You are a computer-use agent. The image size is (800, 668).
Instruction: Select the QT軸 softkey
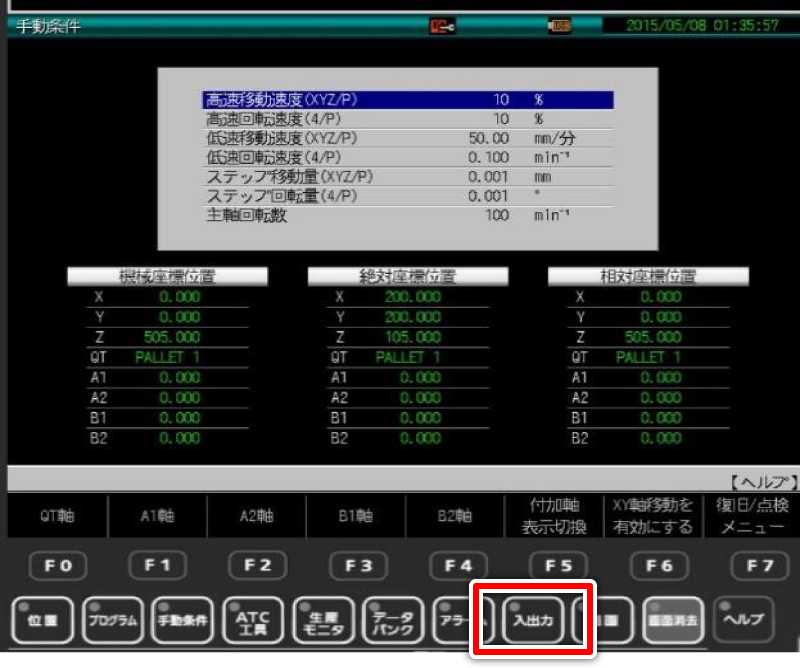(56, 517)
